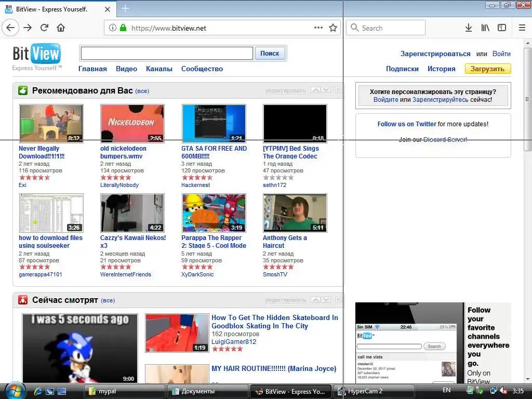View the green padlock connection details
The image size is (532, 399).
tap(123, 28)
